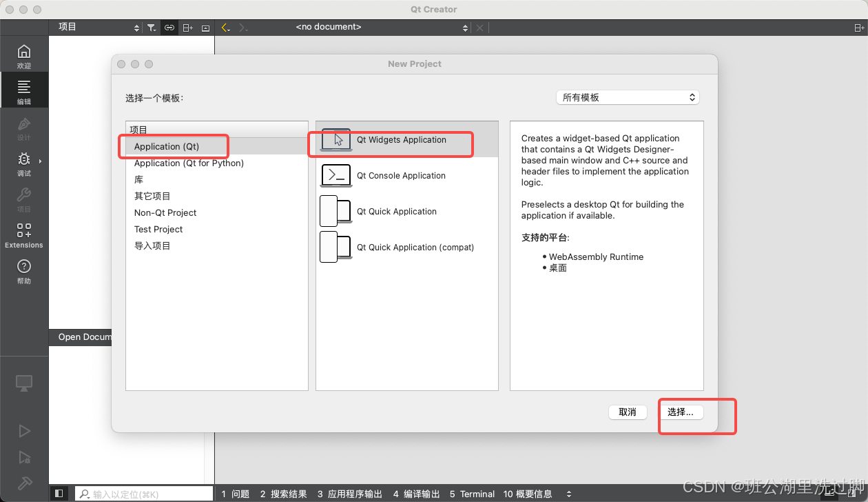Viewport: 868px width, 502px height.
Task: Click the Run play button
Action: [x=24, y=431]
